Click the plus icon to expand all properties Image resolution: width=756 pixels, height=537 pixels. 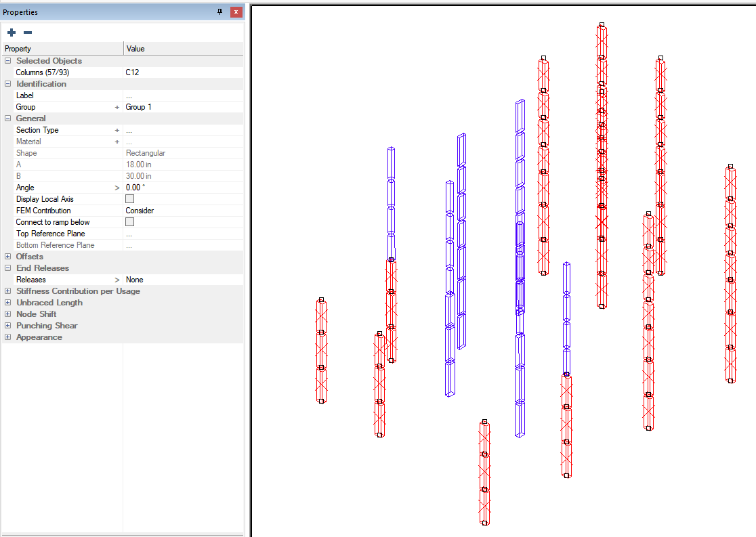(12, 33)
